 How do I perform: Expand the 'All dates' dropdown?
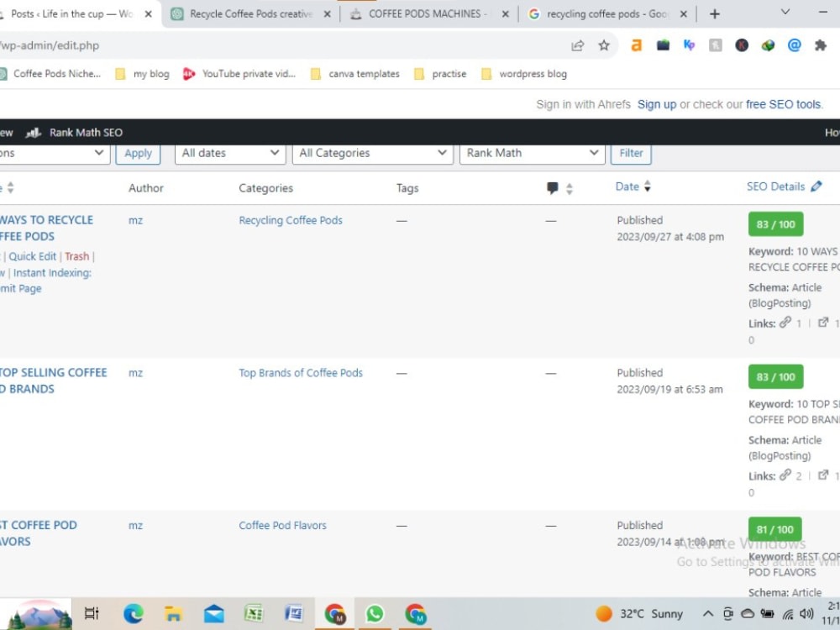click(x=230, y=153)
